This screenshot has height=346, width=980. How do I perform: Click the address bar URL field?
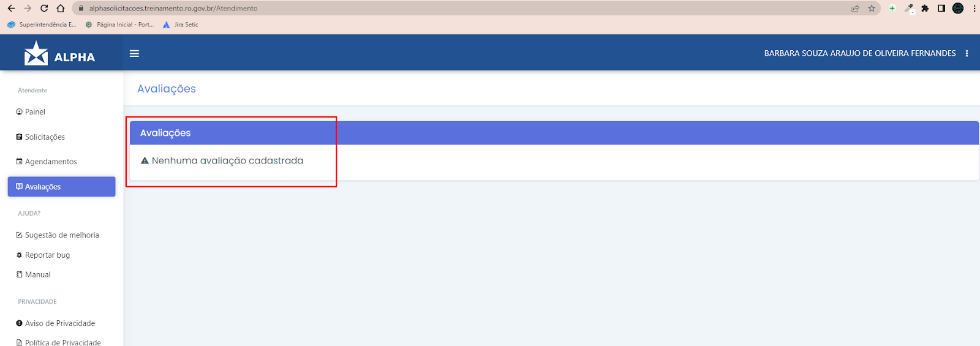(x=466, y=9)
